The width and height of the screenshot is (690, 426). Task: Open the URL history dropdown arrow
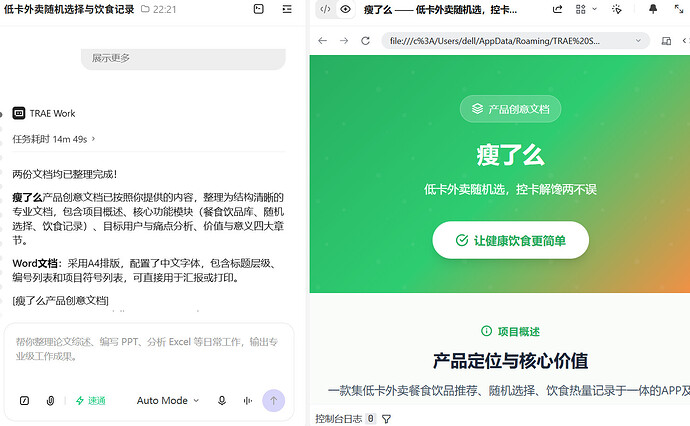point(638,41)
